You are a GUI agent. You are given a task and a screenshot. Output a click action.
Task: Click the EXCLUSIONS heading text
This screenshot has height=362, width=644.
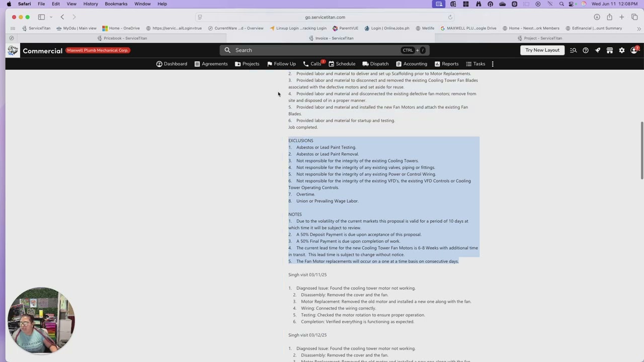click(x=301, y=141)
